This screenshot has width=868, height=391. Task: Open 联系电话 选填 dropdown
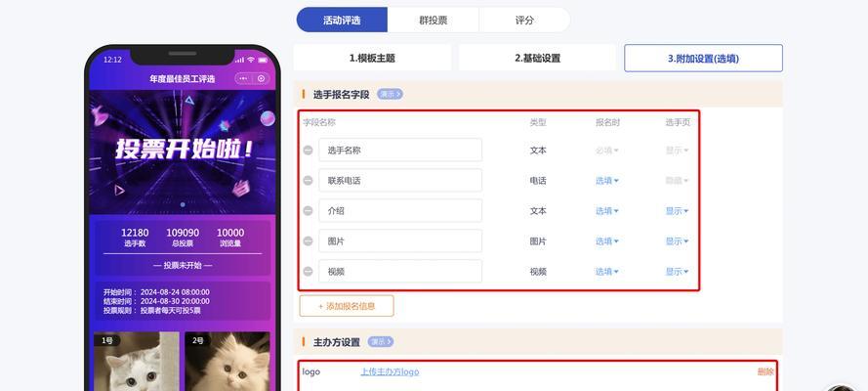click(x=606, y=181)
